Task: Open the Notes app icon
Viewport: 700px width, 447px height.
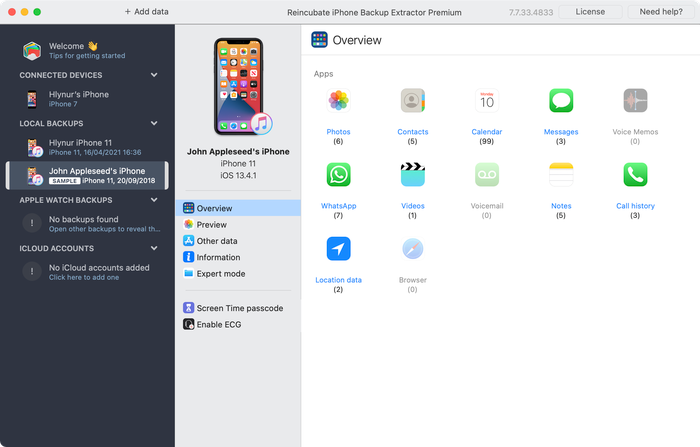Action: pyautogui.click(x=561, y=175)
